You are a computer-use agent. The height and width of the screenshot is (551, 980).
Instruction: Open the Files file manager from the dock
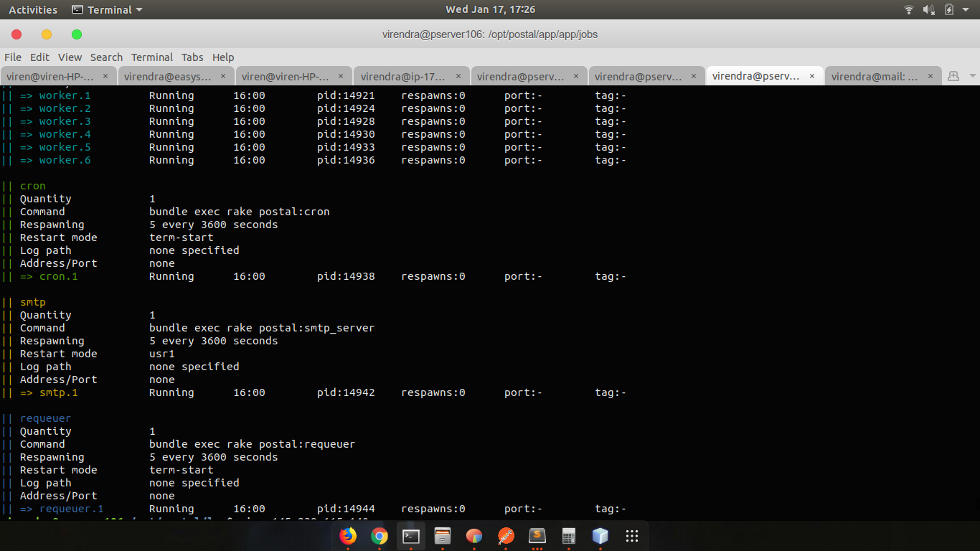click(x=442, y=536)
